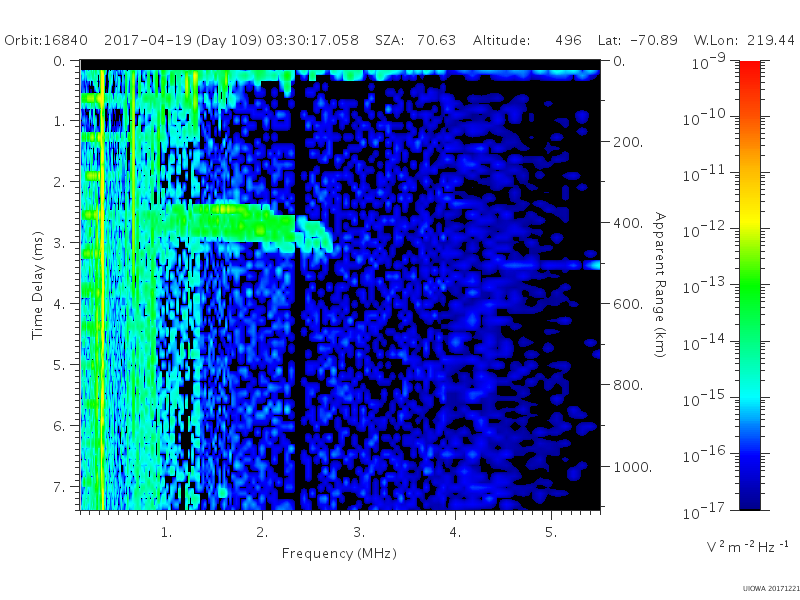Click the 10^-15 colorbar tick label
Viewport: 800px width, 600px height.
705,398
